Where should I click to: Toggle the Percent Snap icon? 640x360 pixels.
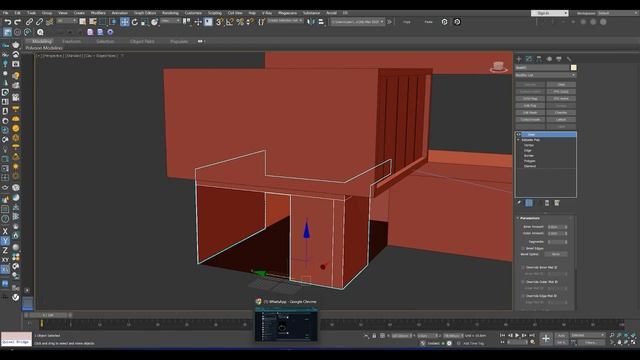240,22
